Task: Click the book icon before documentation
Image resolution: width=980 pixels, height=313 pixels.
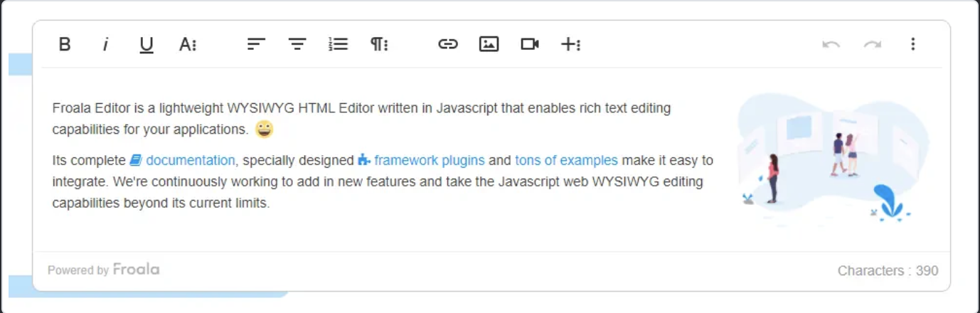Action: [136, 160]
